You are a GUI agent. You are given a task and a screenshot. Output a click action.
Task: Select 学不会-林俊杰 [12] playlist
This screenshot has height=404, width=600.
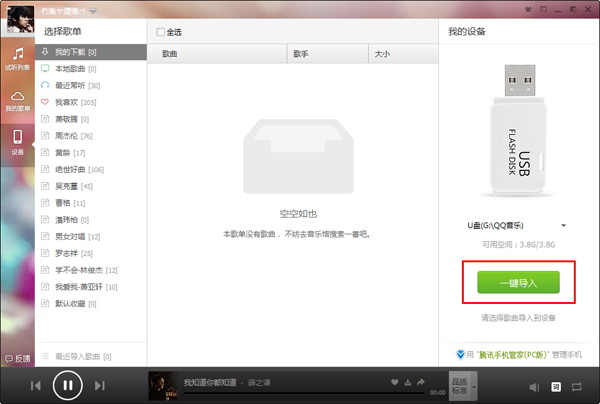coord(91,270)
